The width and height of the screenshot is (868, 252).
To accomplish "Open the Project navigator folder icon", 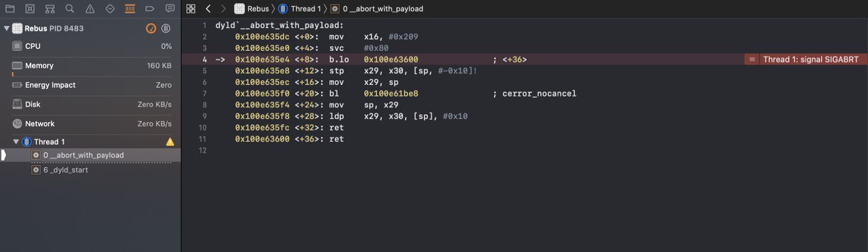I will pyautogui.click(x=9, y=9).
